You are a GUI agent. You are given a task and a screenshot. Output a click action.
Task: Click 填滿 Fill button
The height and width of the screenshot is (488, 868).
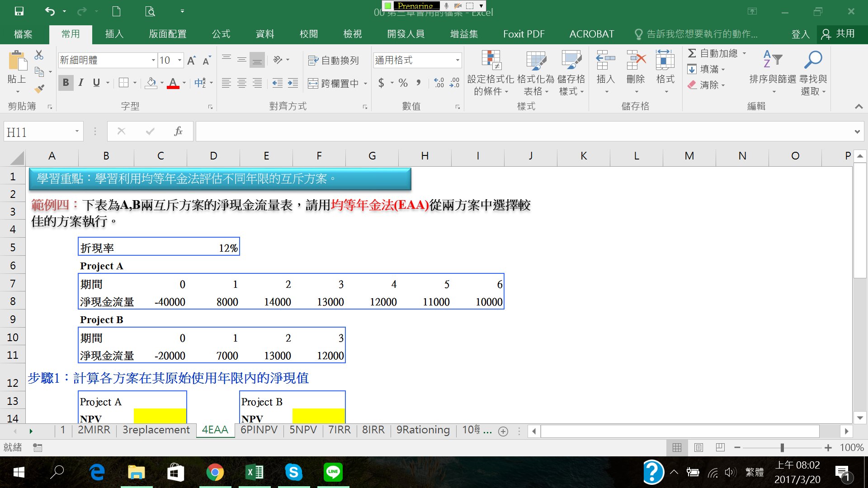(706, 69)
